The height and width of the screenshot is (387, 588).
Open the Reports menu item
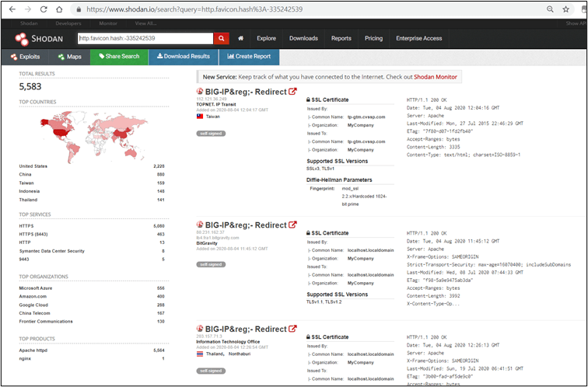pos(341,38)
